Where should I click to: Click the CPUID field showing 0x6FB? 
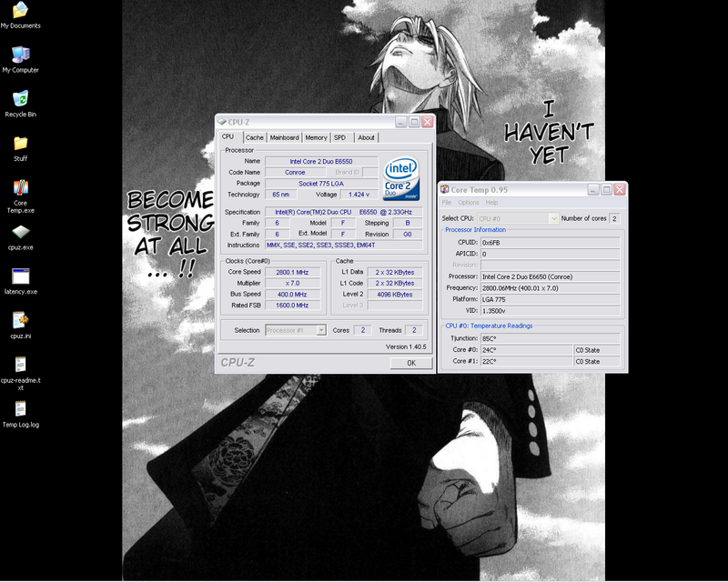pyautogui.click(x=551, y=243)
